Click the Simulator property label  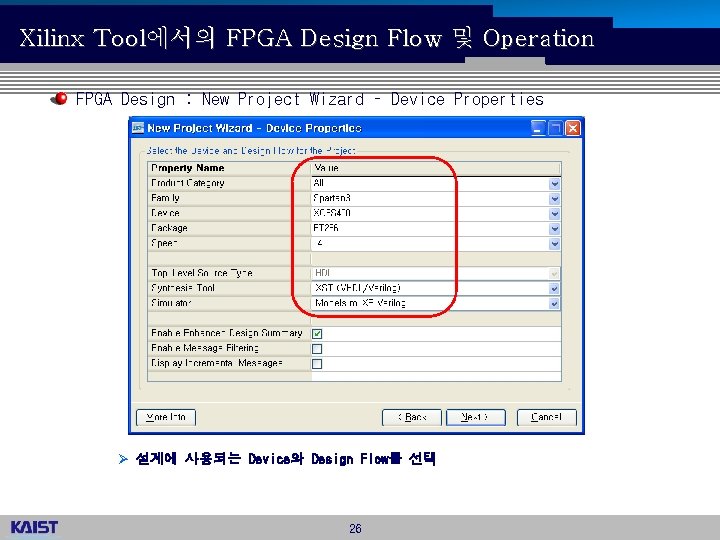pyautogui.click(x=171, y=303)
